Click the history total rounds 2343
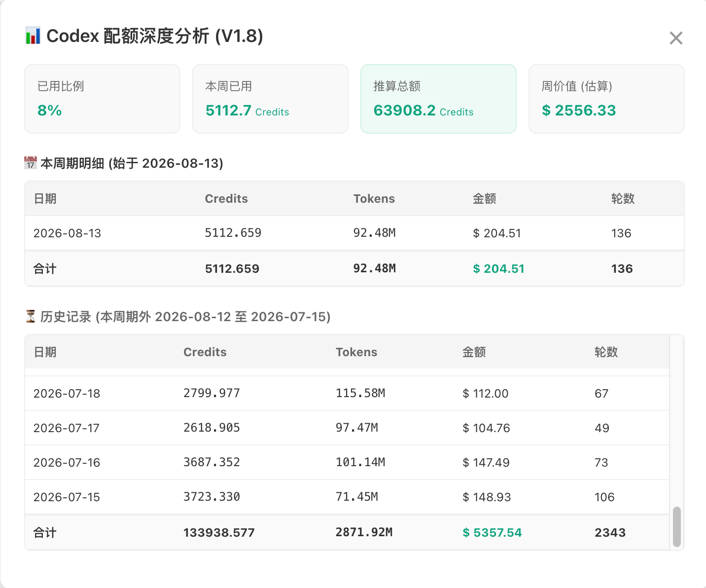Image resolution: width=706 pixels, height=588 pixels. tap(610, 533)
